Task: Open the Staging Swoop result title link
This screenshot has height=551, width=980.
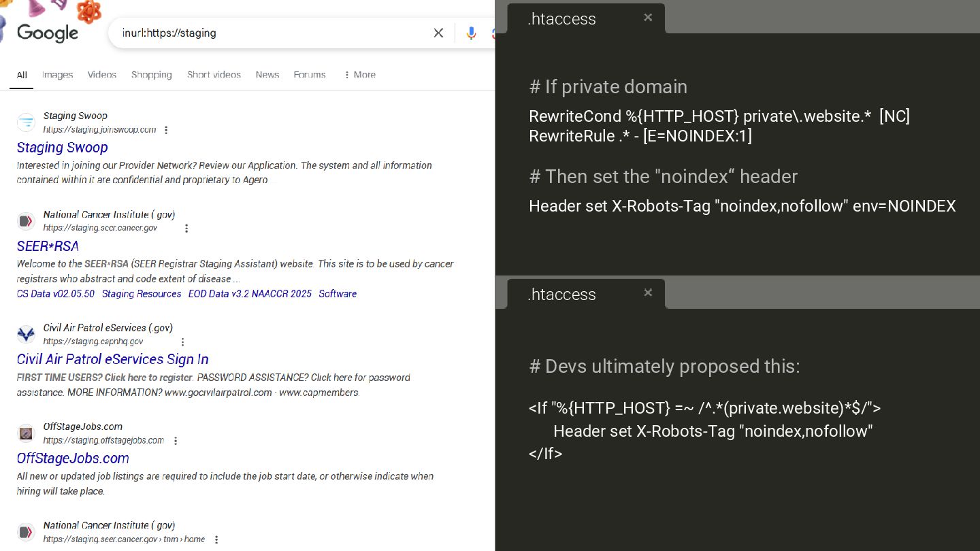Action: [x=63, y=148]
